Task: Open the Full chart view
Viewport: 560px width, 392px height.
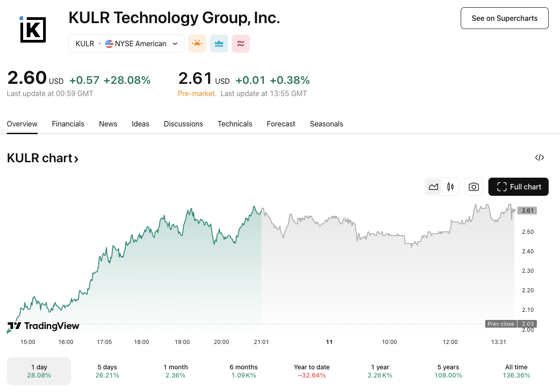Action: pyautogui.click(x=518, y=186)
